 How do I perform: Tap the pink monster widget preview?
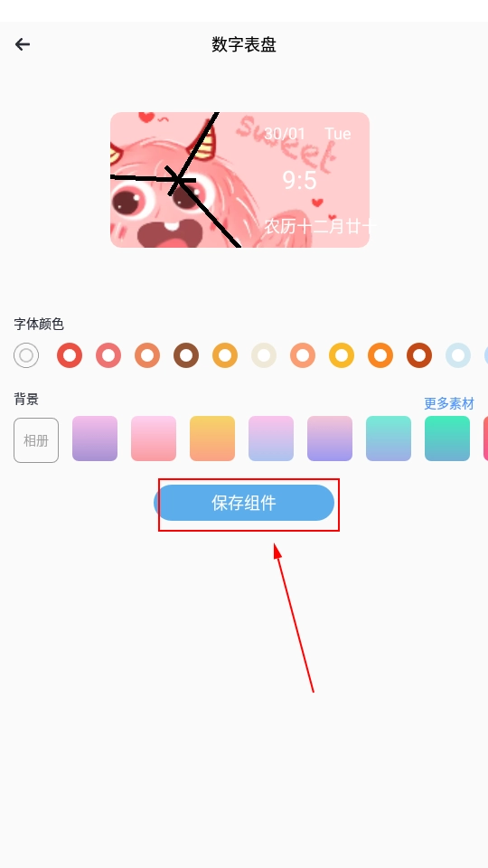[239, 180]
